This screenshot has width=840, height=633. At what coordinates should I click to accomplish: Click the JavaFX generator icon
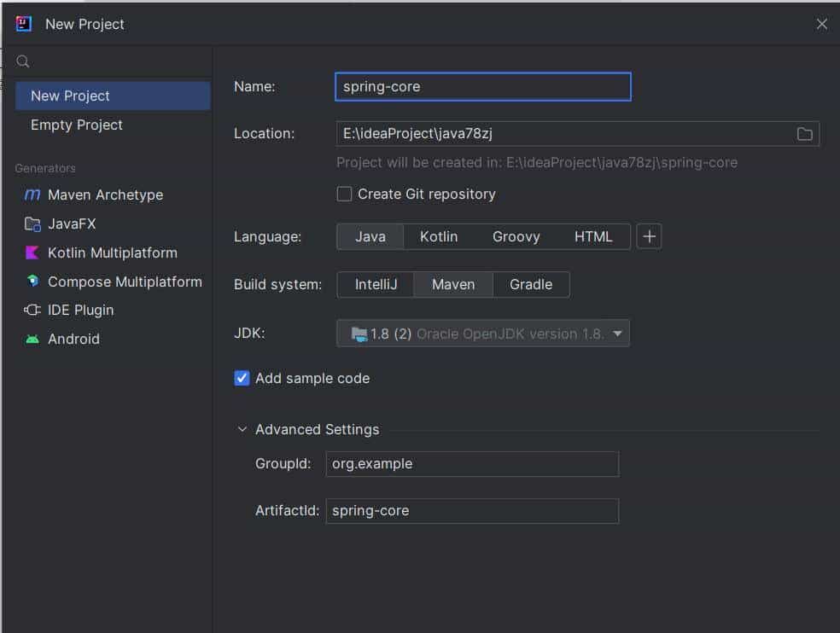click(x=32, y=224)
